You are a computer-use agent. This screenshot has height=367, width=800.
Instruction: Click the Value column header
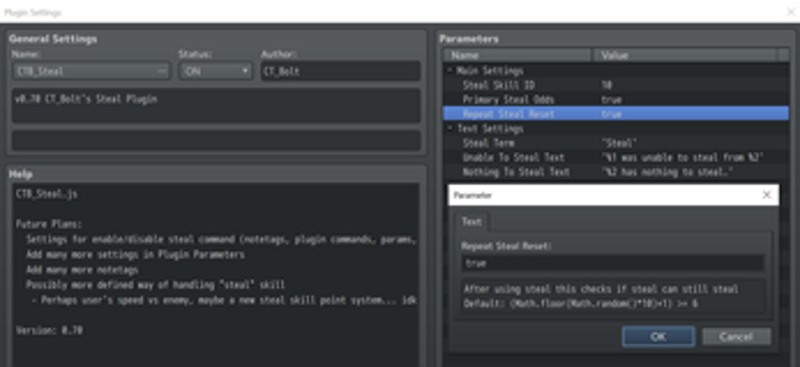click(x=683, y=55)
